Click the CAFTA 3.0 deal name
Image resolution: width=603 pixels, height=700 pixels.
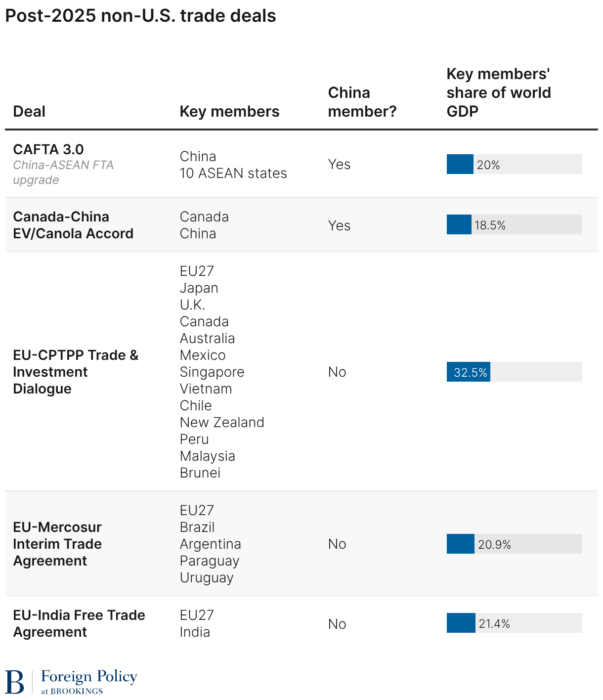point(48,149)
